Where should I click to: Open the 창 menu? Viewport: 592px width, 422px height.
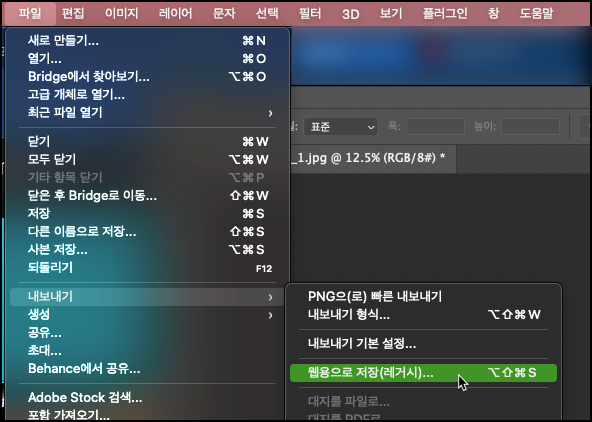[494, 14]
